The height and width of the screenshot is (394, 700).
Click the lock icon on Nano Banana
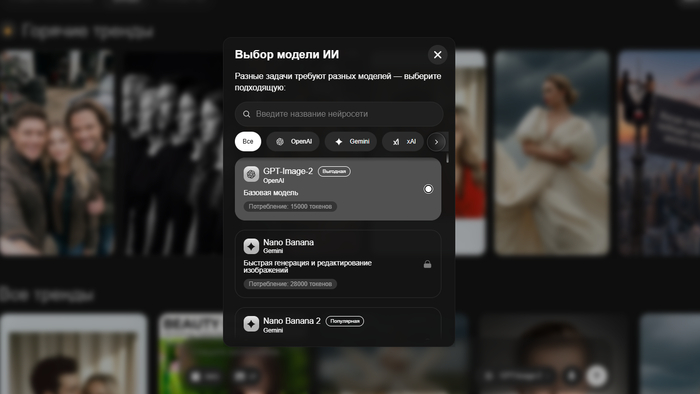pos(427,264)
